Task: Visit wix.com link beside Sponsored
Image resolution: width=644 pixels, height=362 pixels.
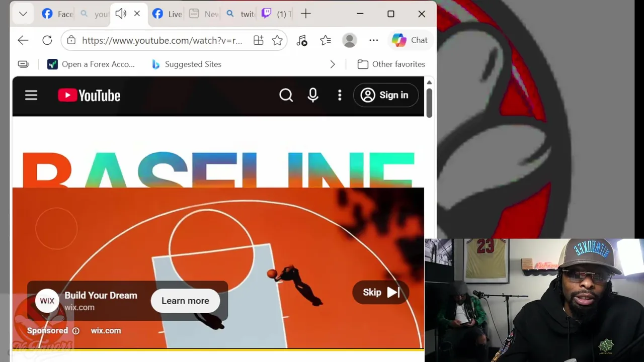Action: (106, 331)
